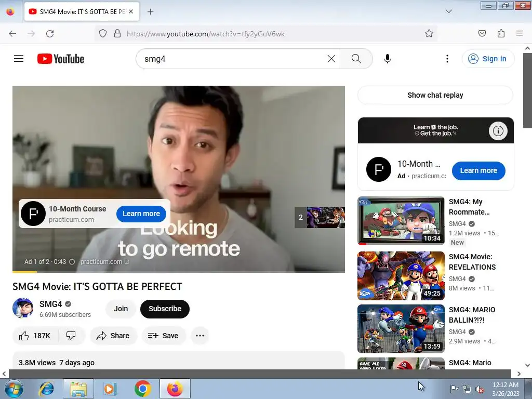532x399 pixels.
Task: Launch Google Chrome from taskbar
Action: [142, 389]
